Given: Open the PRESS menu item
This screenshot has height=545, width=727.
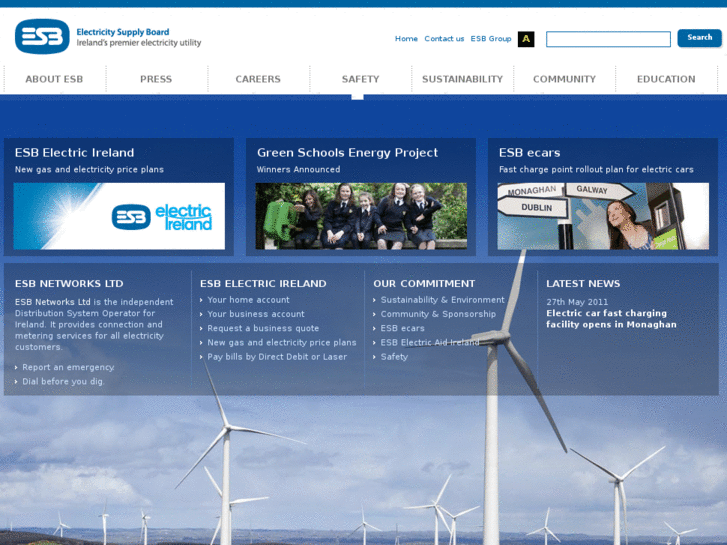Looking at the screenshot, I should click(x=156, y=79).
